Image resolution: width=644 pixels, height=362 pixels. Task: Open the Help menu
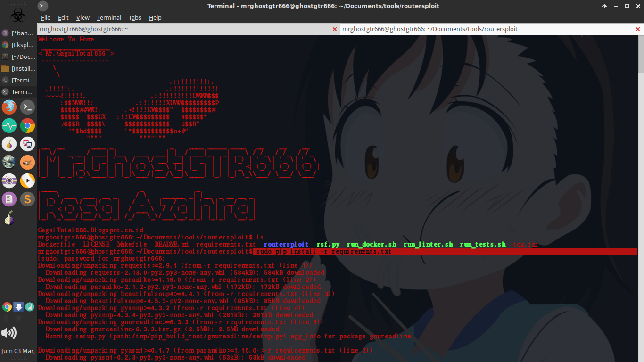[x=155, y=17]
